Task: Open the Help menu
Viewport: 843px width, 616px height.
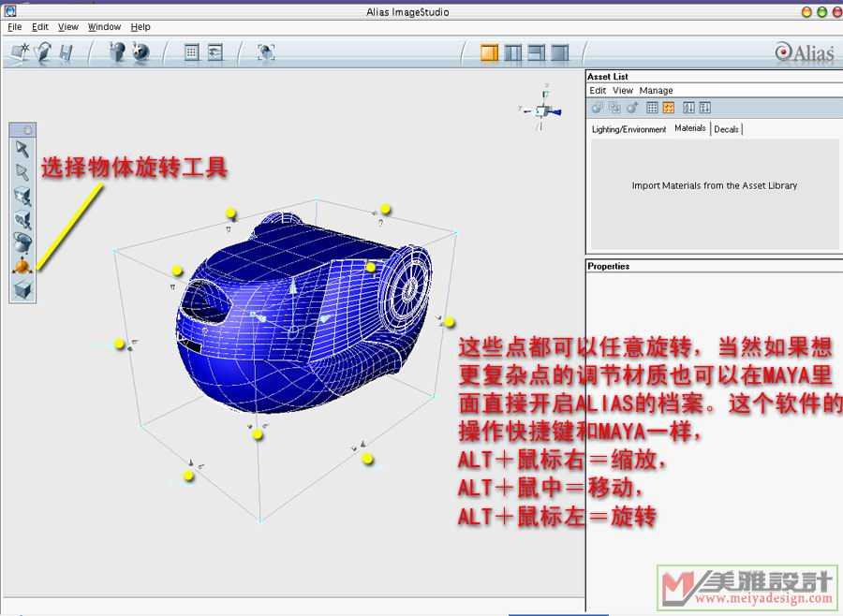Action: coord(140,27)
